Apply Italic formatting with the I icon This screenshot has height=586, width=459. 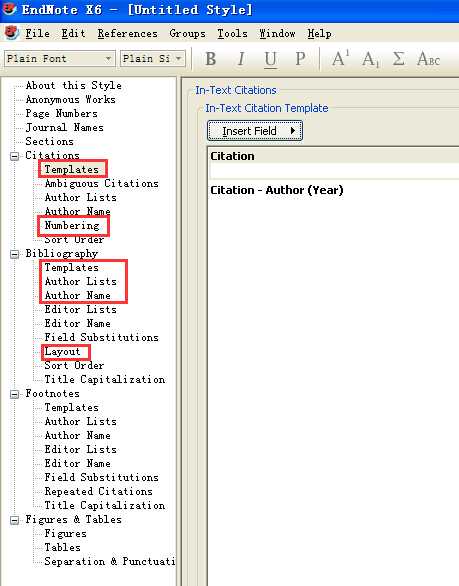click(241, 59)
